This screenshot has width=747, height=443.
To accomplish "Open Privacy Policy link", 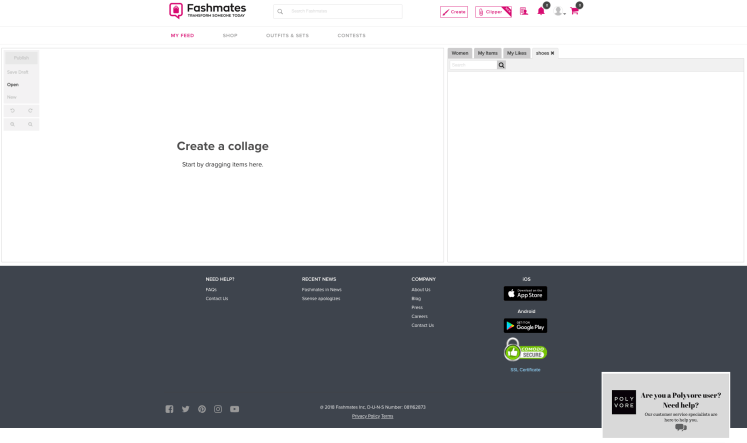I will [365, 416].
